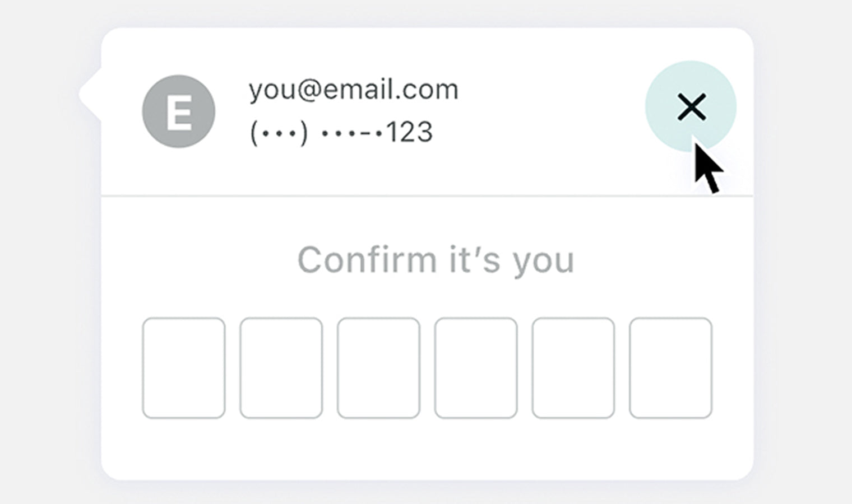The image size is (852, 504).
Task: Close the verification popup with the X
Action: coord(691,107)
